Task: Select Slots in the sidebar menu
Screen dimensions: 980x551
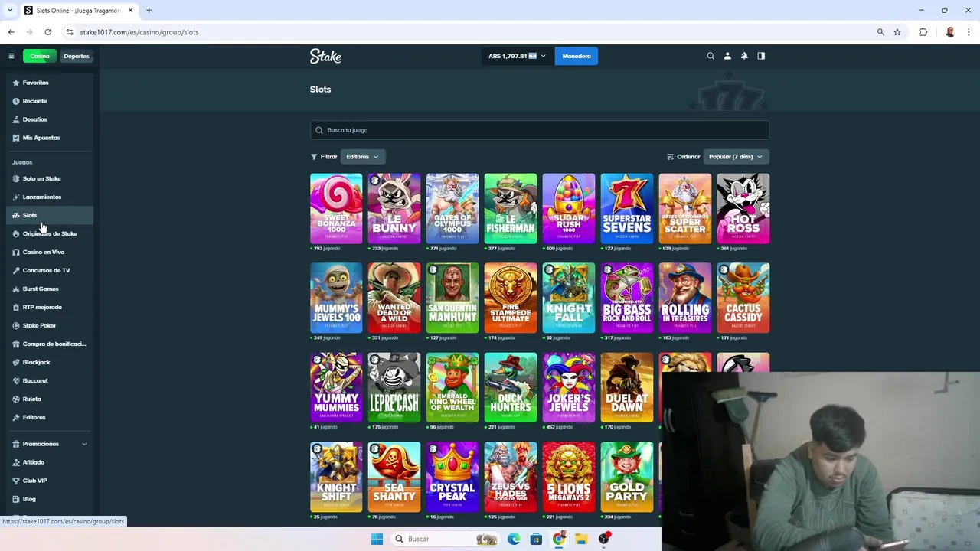Action: [50, 215]
